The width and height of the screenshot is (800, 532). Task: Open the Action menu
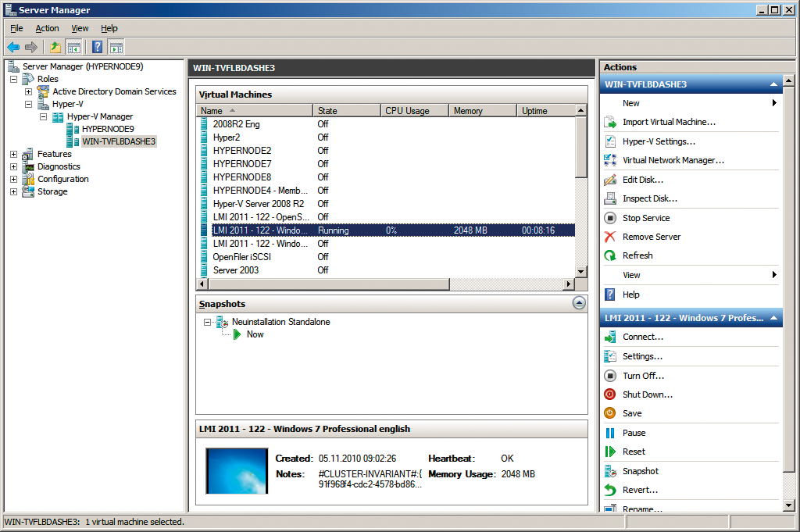click(x=47, y=28)
